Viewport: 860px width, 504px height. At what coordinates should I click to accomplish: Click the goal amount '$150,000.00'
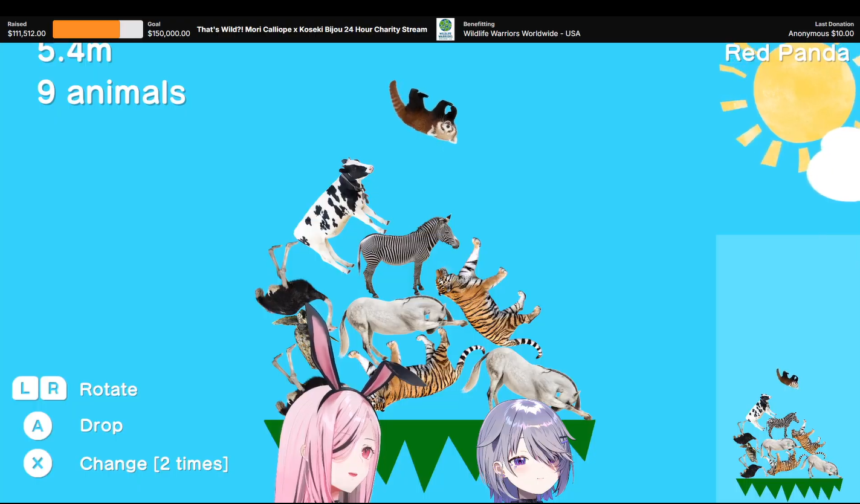pyautogui.click(x=169, y=34)
